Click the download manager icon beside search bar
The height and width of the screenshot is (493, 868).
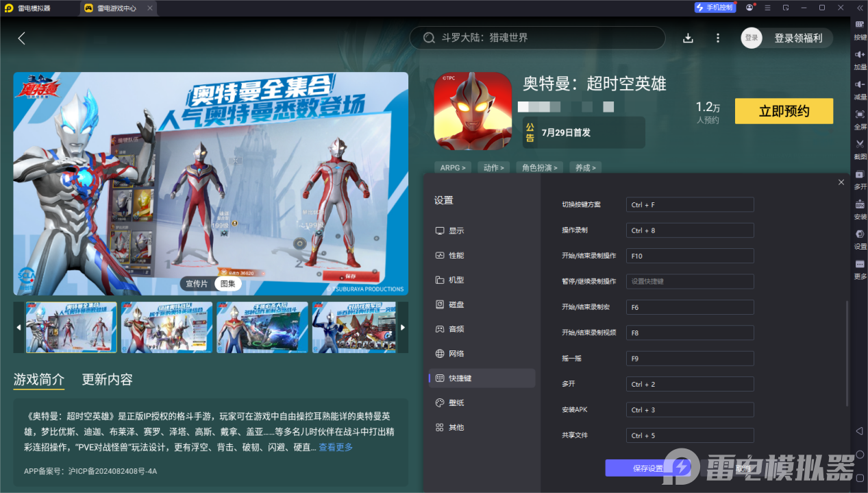(688, 38)
